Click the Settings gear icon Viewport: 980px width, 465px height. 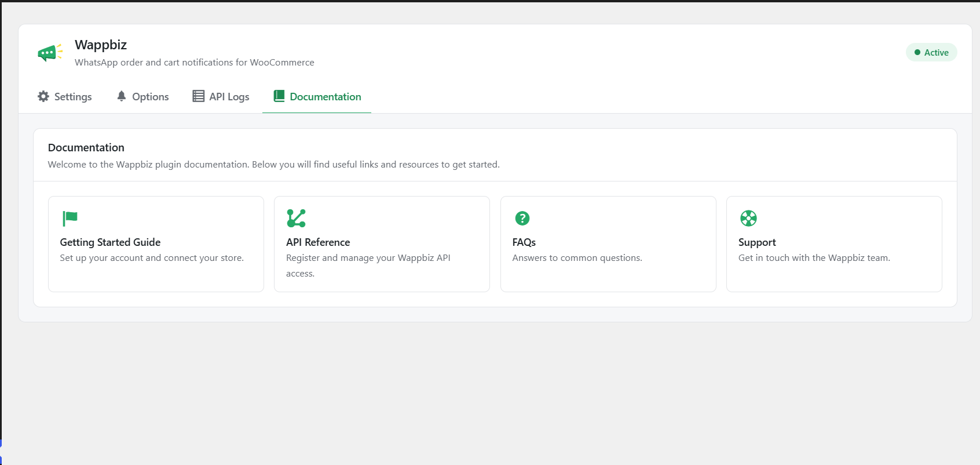tap(43, 96)
